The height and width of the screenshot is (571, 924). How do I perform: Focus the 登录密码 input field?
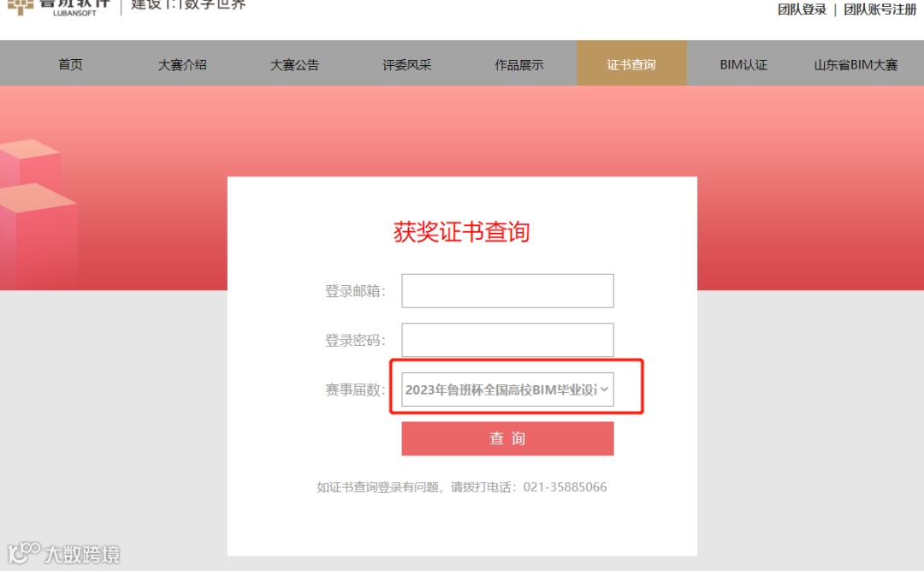[507, 340]
